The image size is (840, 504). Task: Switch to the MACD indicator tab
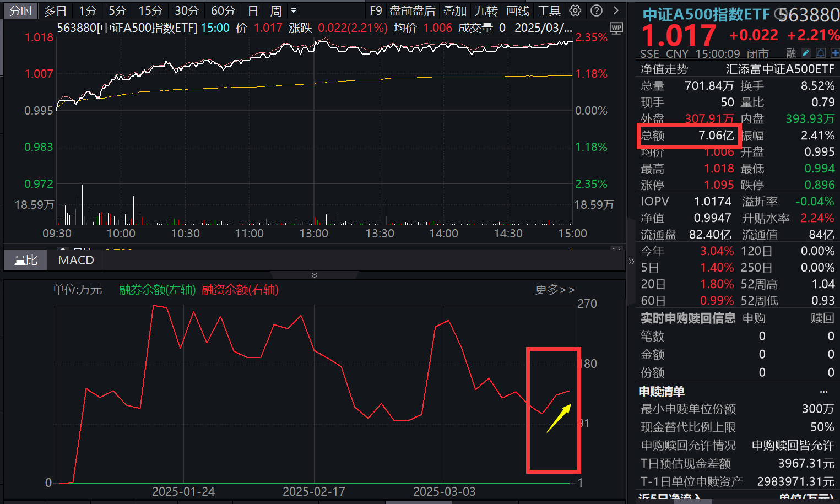coord(75,259)
